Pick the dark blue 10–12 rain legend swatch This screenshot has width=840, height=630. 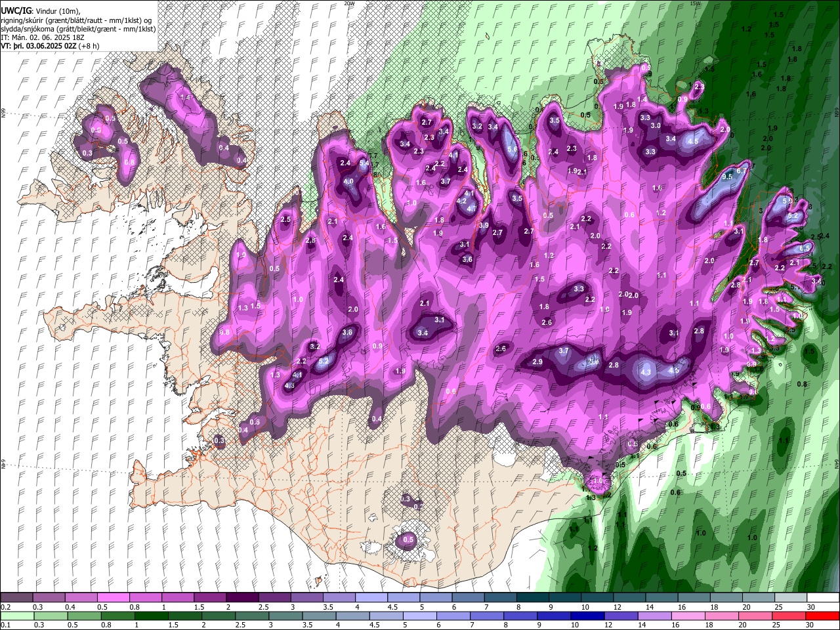[586, 616]
